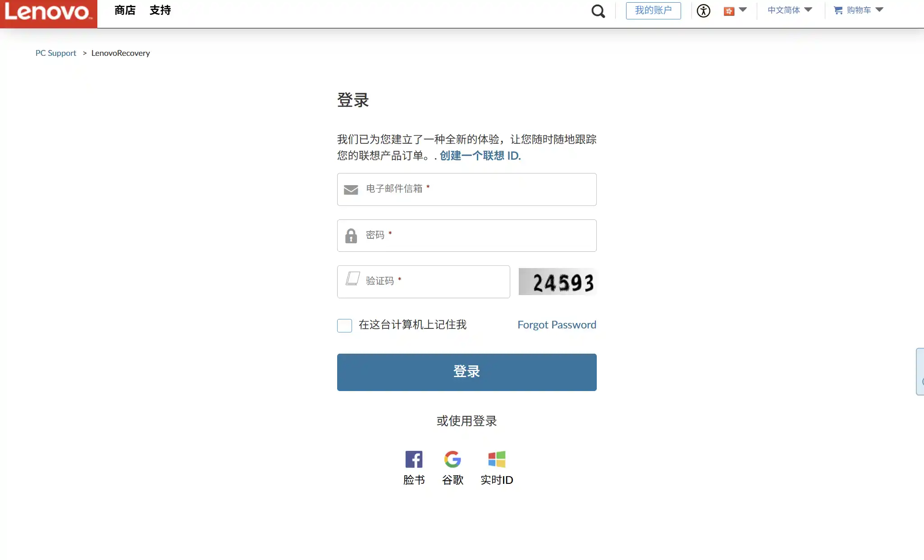Open the 支持 menu

(160, 10)
